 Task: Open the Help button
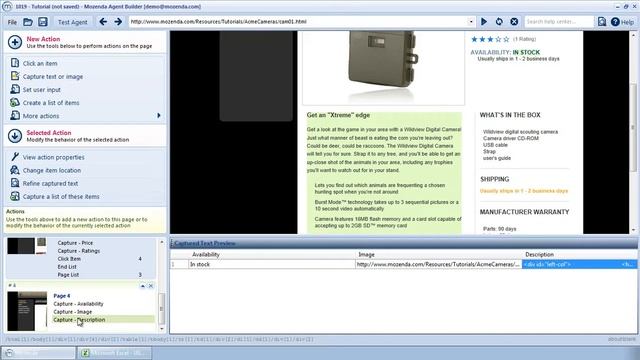[622, 22]
